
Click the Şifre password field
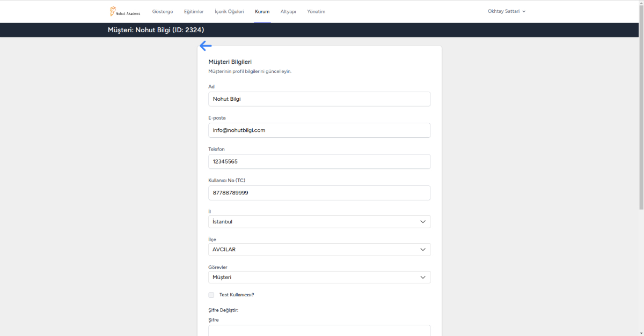[x=319, y=330]
